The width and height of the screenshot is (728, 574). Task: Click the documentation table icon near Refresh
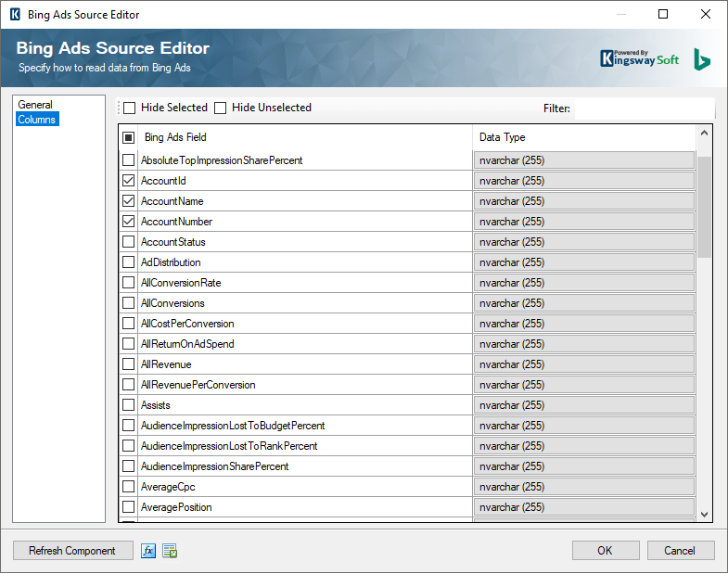[x=170, y=551]
